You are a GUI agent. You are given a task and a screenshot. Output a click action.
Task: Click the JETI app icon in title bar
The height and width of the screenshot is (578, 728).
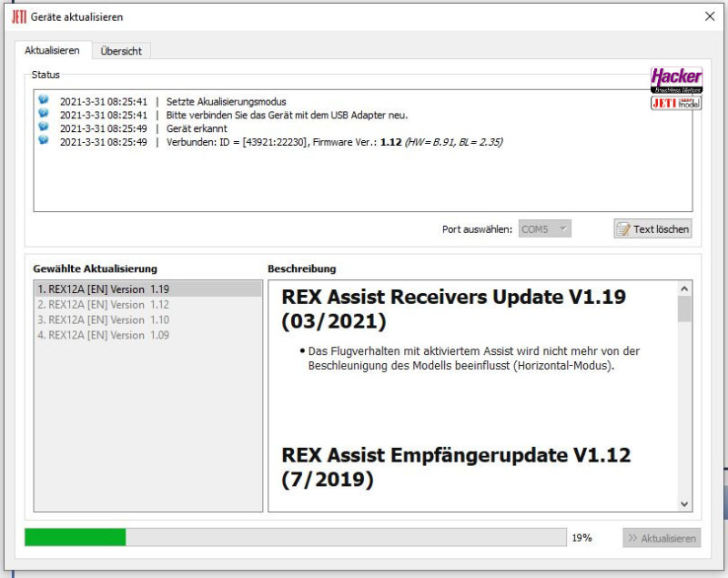[x=18, y=17]
